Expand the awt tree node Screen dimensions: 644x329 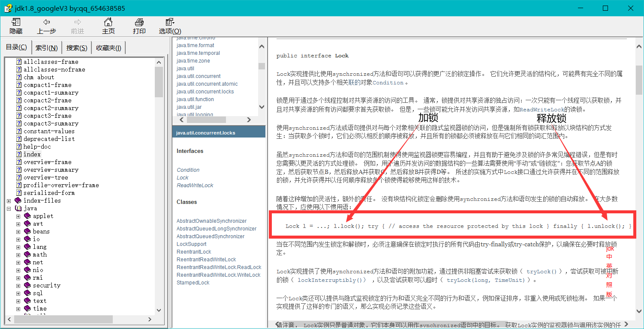[18, 224]
